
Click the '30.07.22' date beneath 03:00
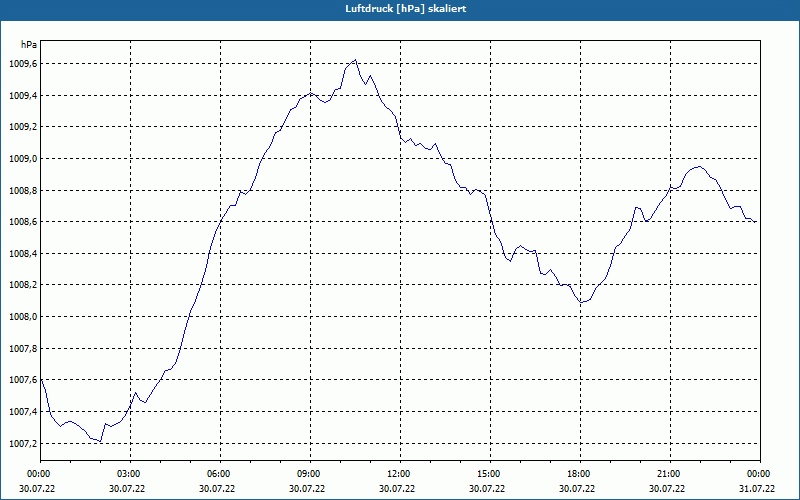tap(127, 488)
